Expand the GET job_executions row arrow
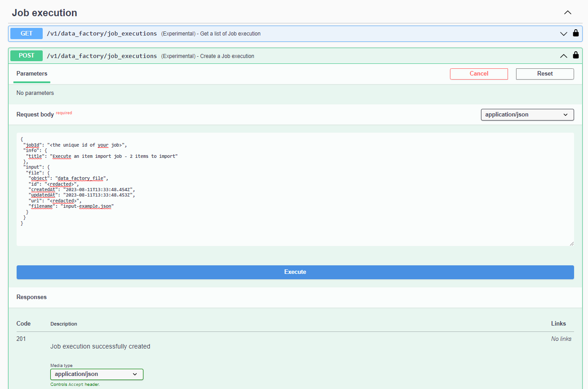Image resolution: width=588 pixels, height=389 pixels. point(563,34)
